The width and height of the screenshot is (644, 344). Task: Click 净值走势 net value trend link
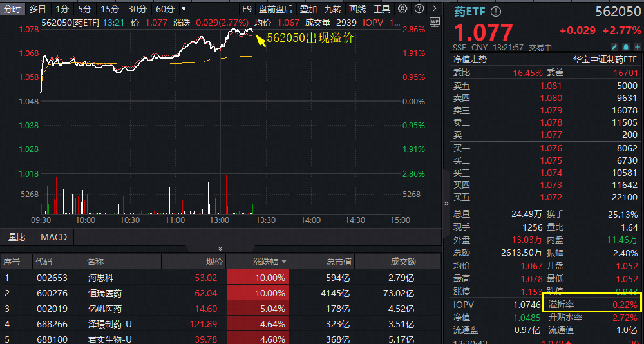point(470,59)
